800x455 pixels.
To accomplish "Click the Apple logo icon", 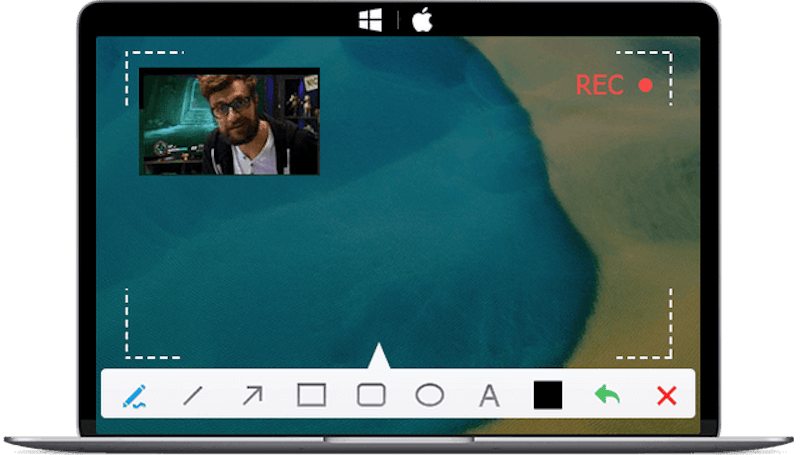I will [x=422, y=20].
